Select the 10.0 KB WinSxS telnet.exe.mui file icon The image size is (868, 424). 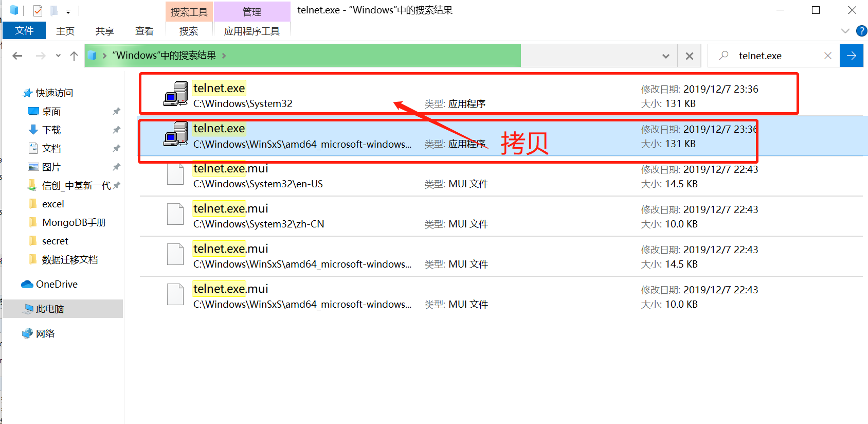175,294
